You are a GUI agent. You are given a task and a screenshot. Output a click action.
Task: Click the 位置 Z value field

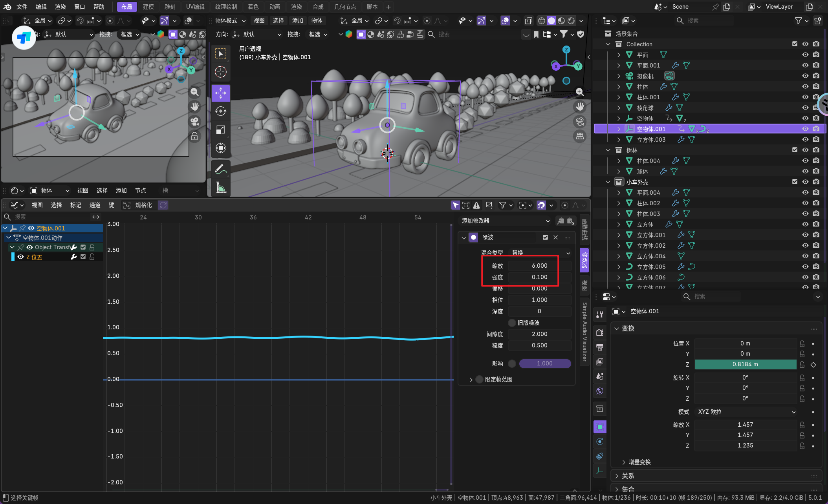745,364
